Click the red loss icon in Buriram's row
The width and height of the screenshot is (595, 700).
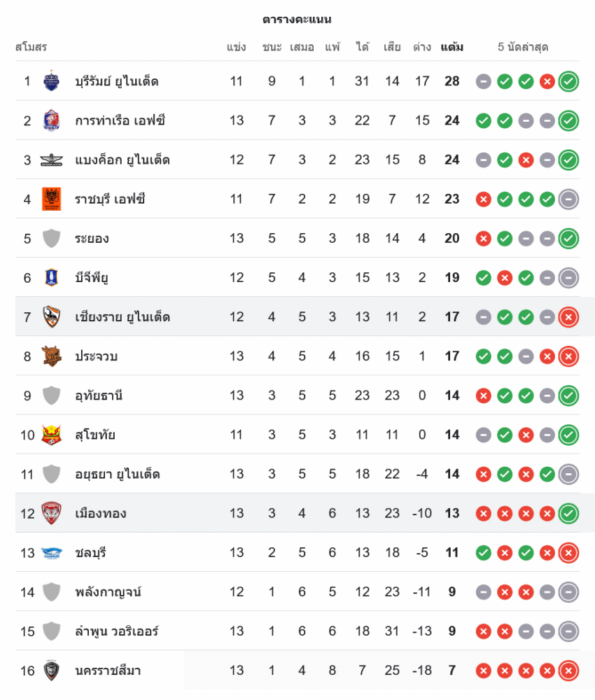[547, 81]
